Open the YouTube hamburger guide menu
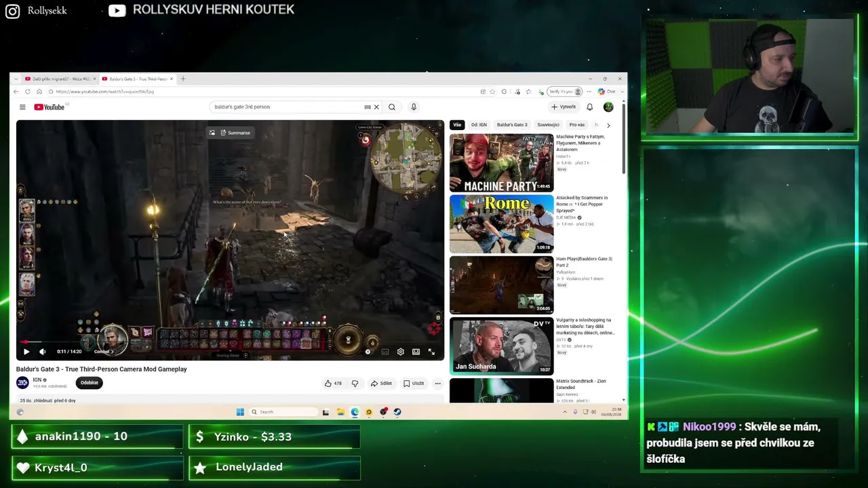868x488 pixels. 22,107
